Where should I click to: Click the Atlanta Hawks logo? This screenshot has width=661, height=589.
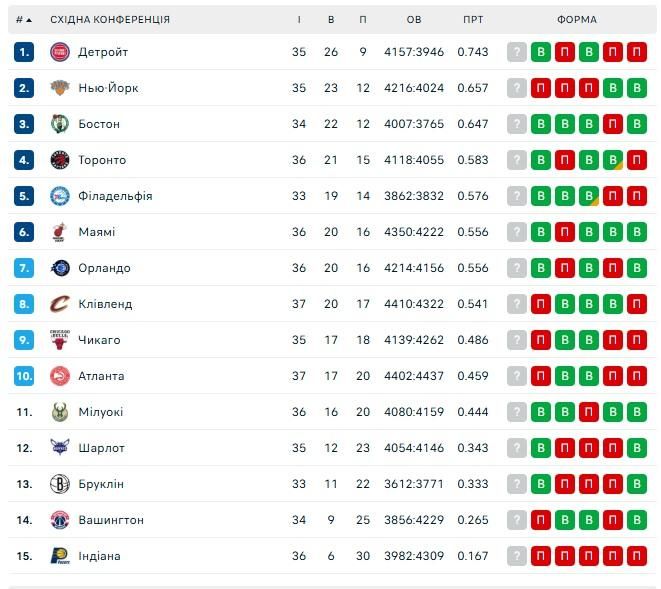coord(60,376)
